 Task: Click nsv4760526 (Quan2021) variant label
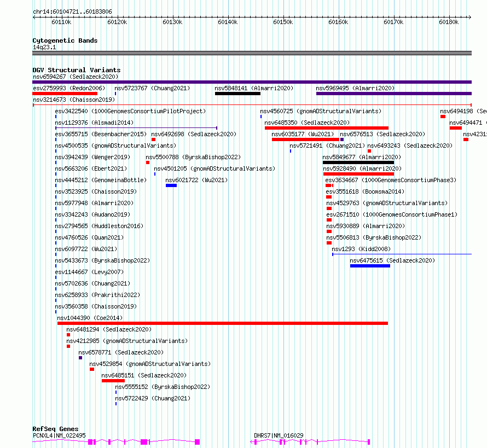click(89, 237)
